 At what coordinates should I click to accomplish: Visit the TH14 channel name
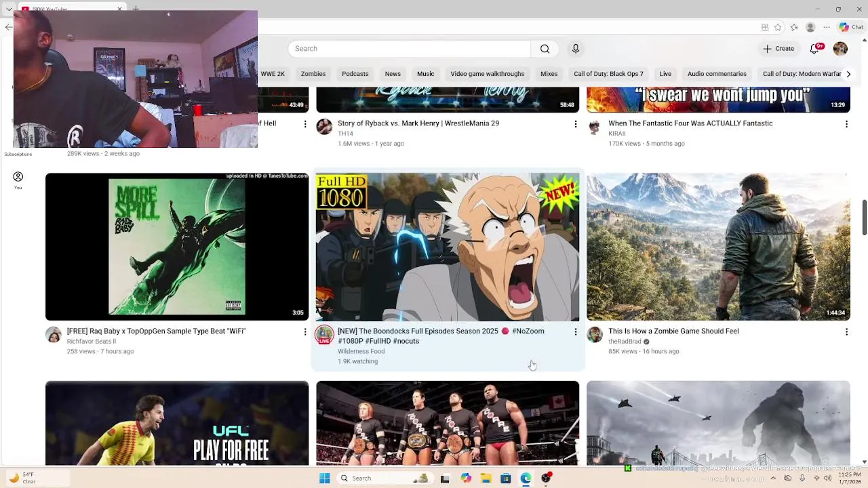345,134
